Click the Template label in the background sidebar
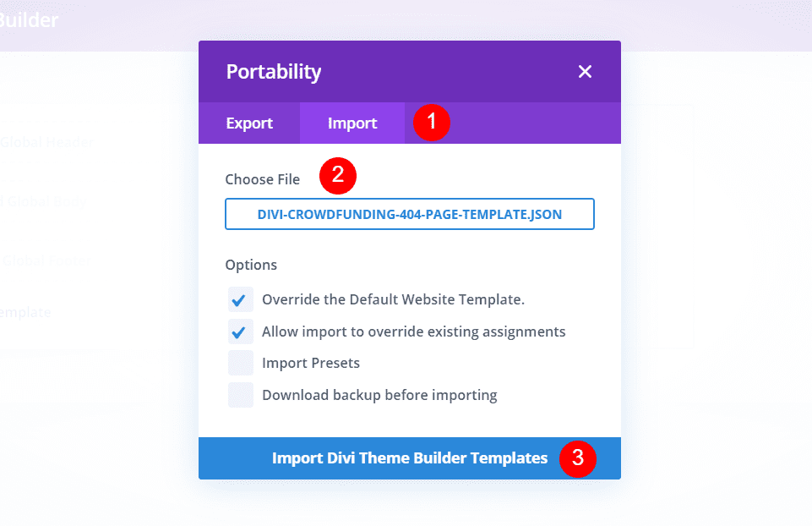 tap(26, 311)
